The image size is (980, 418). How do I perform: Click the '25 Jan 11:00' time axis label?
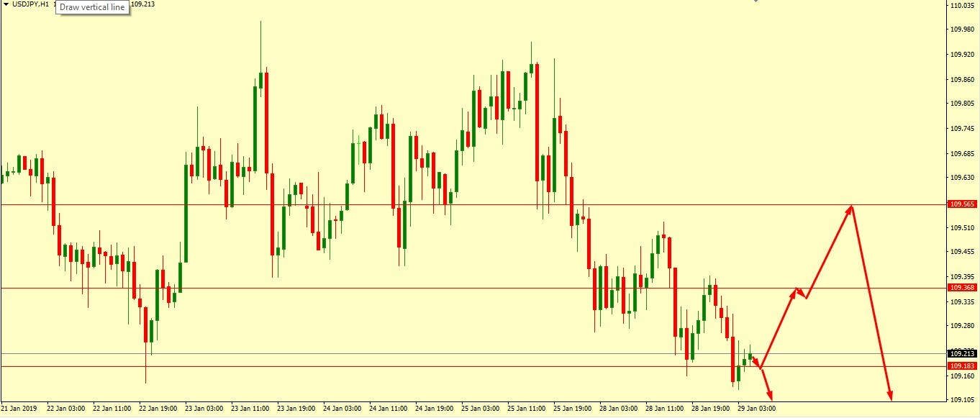(527, 409)
